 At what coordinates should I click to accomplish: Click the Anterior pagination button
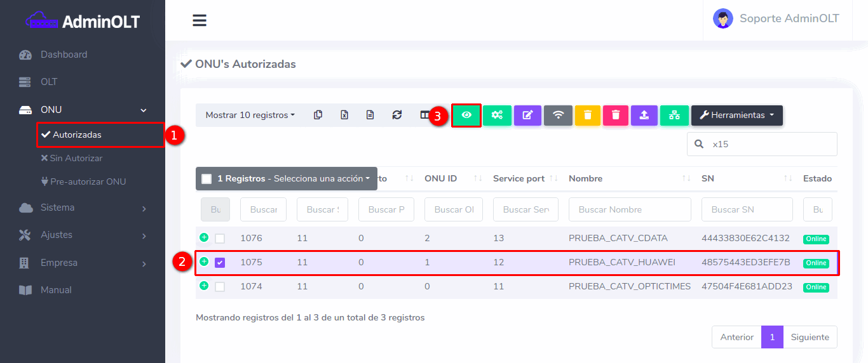pyautogui.click(x=736, y=337)
